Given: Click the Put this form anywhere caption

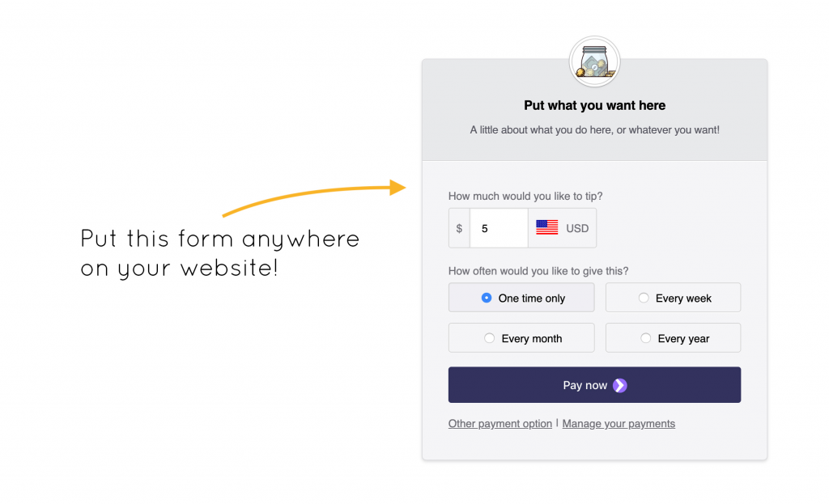Looking at the screenshot, I should [x=220, y=253].
